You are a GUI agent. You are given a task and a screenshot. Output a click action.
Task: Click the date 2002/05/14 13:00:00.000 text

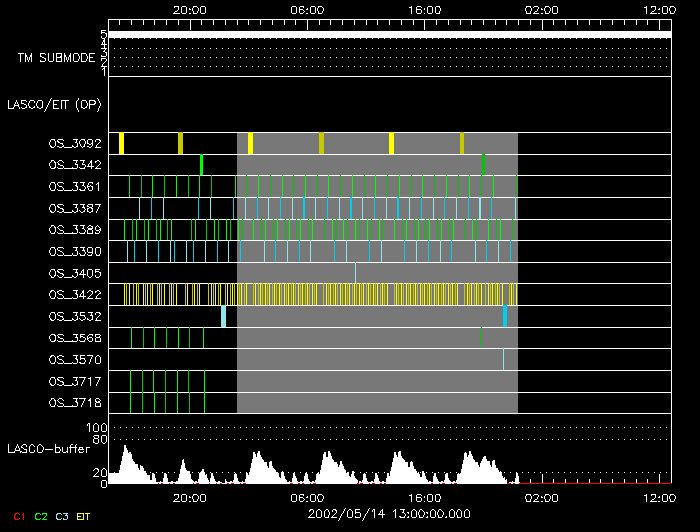(389, 514)
